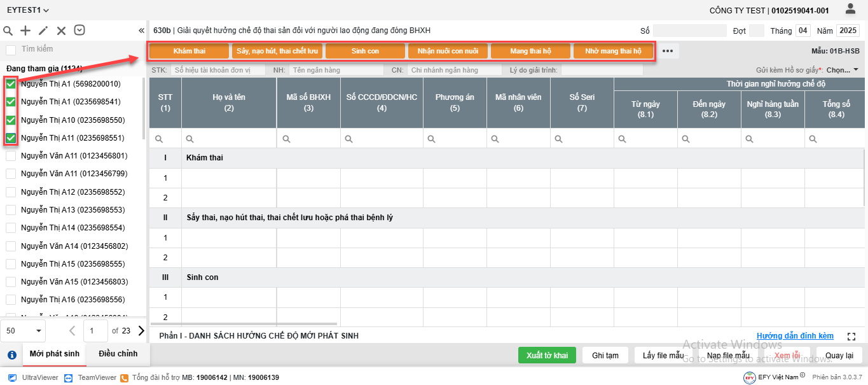
Task: Click the X delete icon in left toolbar
Action: (x=61, y=31)
